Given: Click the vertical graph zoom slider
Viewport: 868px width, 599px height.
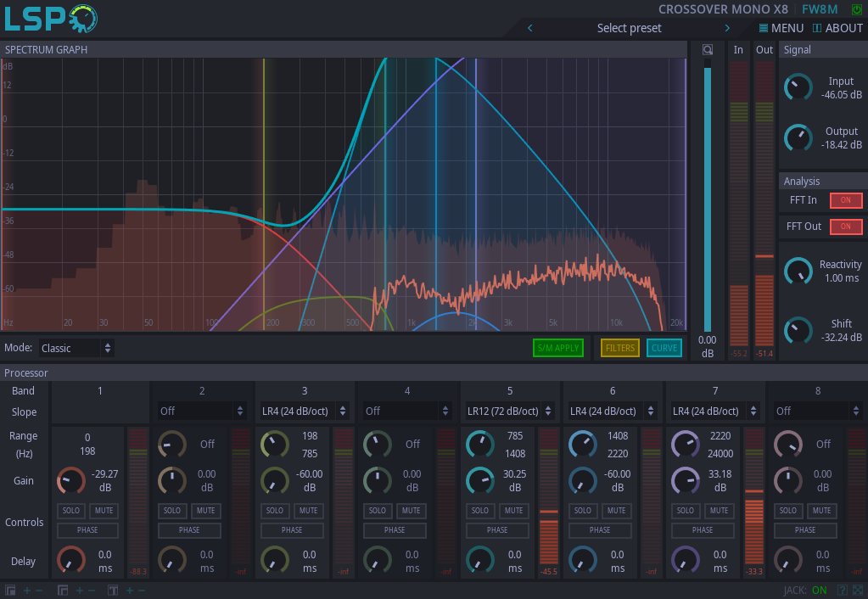Looking at the screenshot, I should [x=708, y=199].
